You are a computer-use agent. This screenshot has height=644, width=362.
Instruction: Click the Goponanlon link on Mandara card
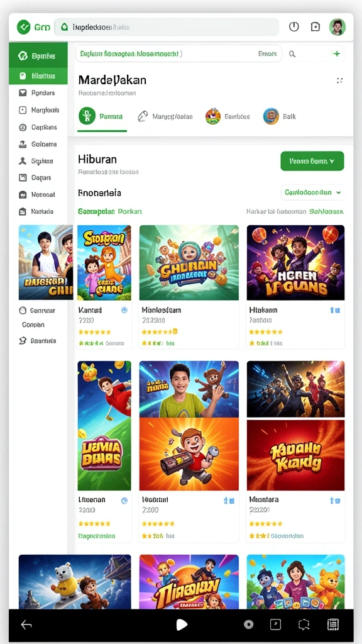coord(287,536)
